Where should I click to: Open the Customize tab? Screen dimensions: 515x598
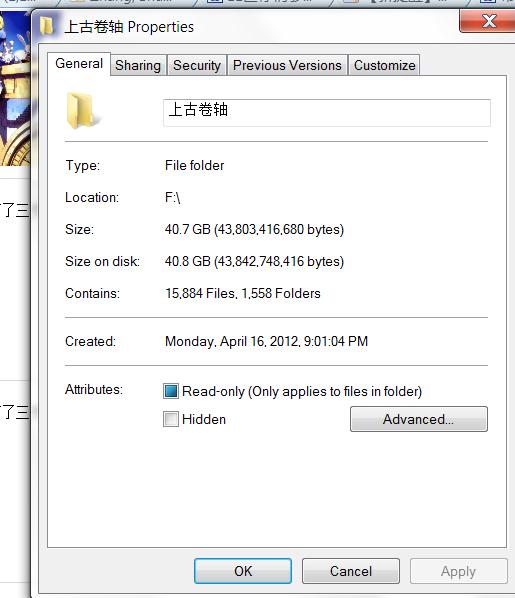point(385,65)
